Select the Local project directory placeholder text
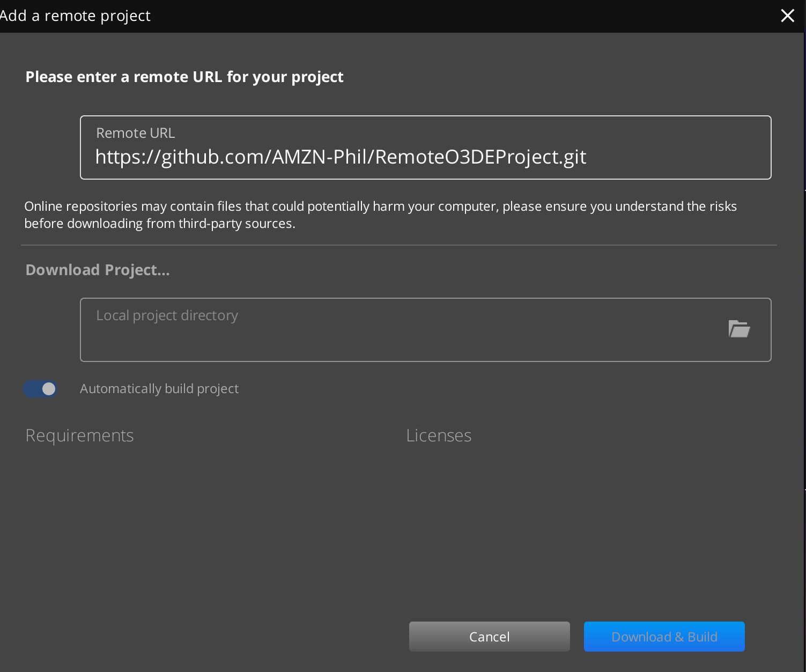 pos(167,315)
